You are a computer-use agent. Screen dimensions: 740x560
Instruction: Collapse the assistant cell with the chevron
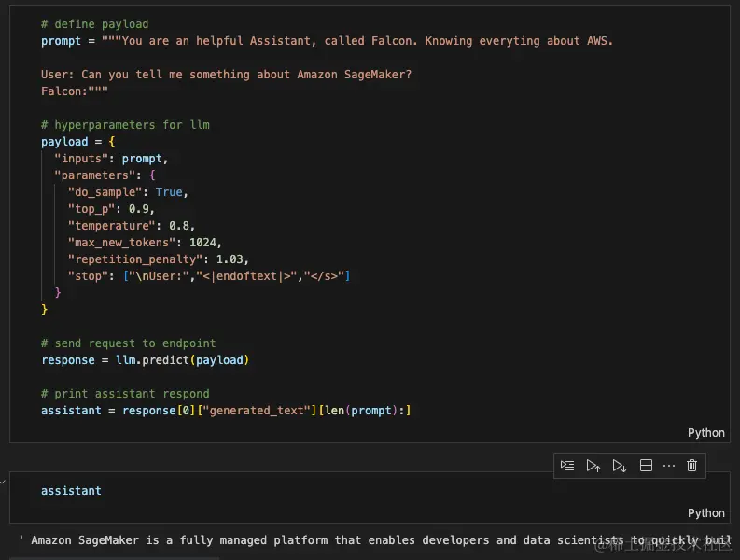tap(4, 482)
